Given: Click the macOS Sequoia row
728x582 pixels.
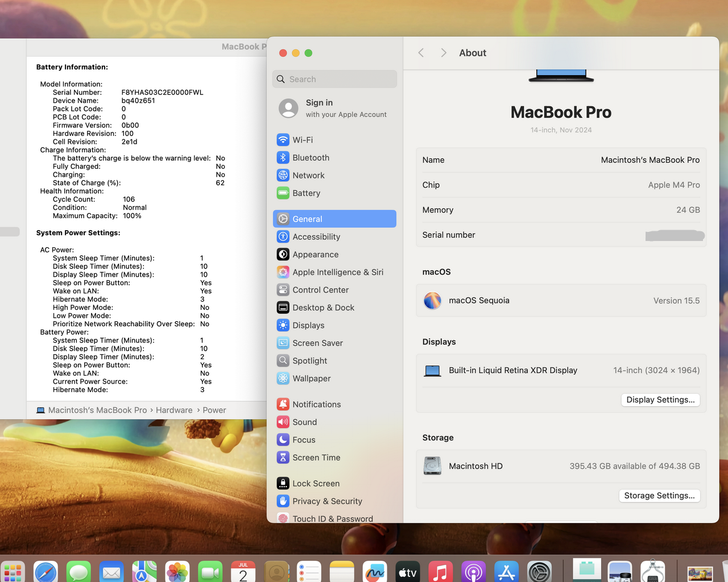Looking at the screenshot, I should [x=561, y=301].
